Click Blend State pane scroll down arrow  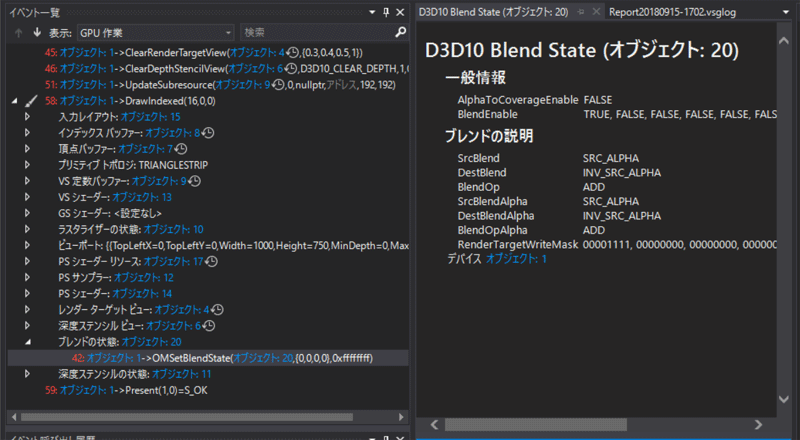click(x=784, y=399)
